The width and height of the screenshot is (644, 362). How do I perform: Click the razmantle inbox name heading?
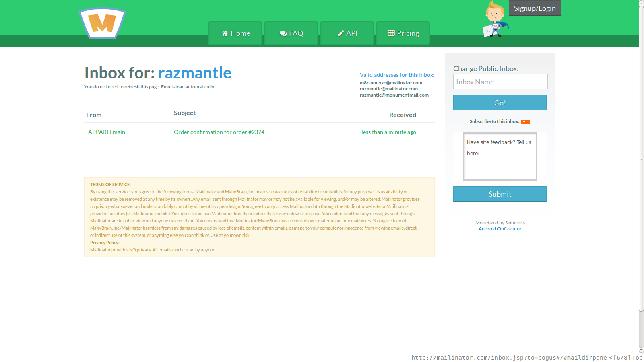click(x=195, y=73)
